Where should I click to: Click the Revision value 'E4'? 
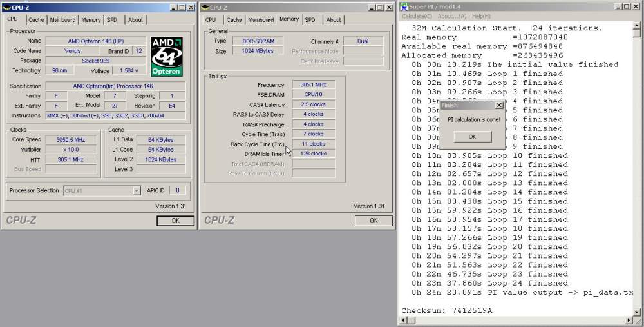tap(172, 106)
